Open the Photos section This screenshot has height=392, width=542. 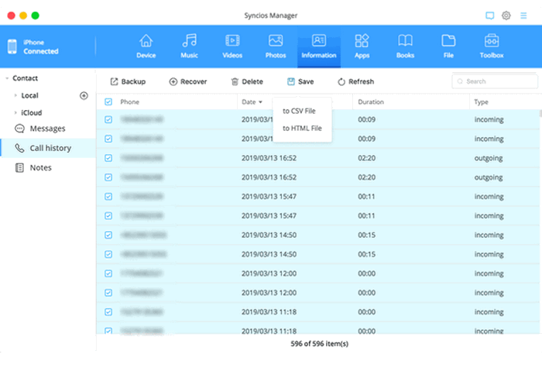tap(276, 46)
